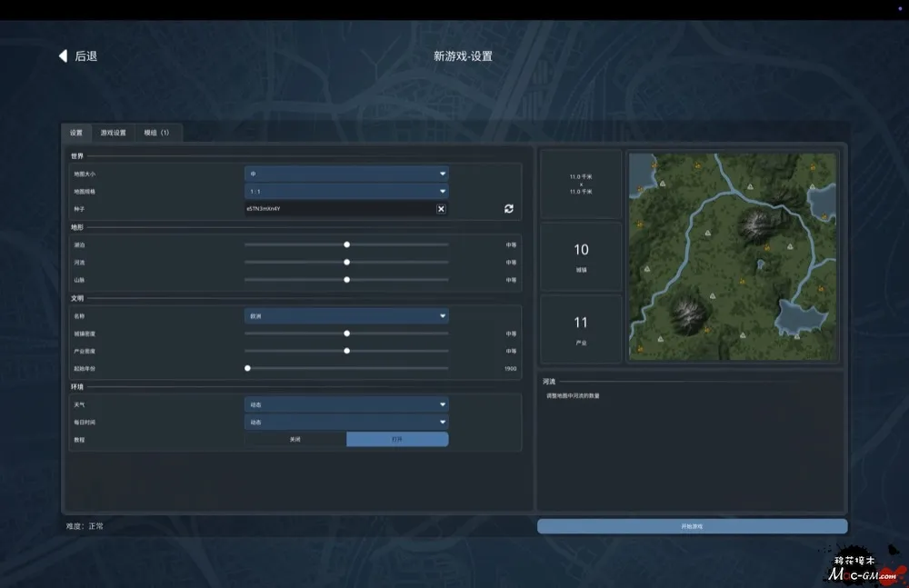This screenshot has width=909, height=588.
Task: Click the 新游戏-设置 page title
Action: tap(463, 56)
